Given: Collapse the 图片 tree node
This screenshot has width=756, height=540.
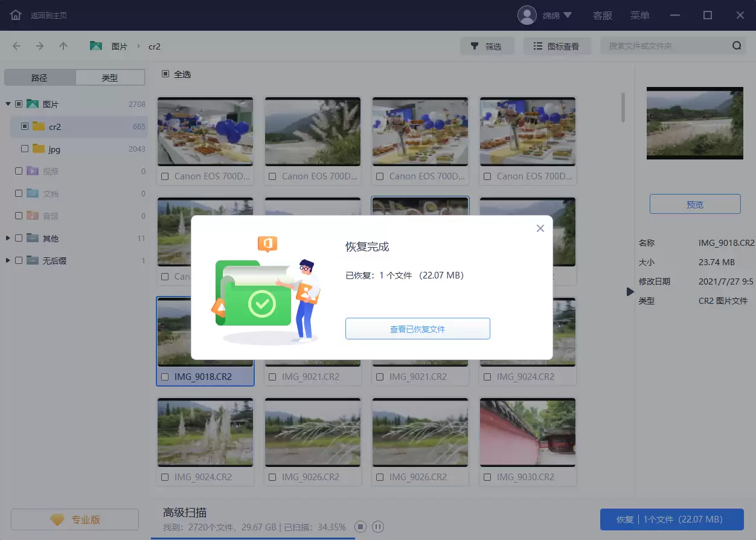Looking at the screenshot, I should (7, 103).
